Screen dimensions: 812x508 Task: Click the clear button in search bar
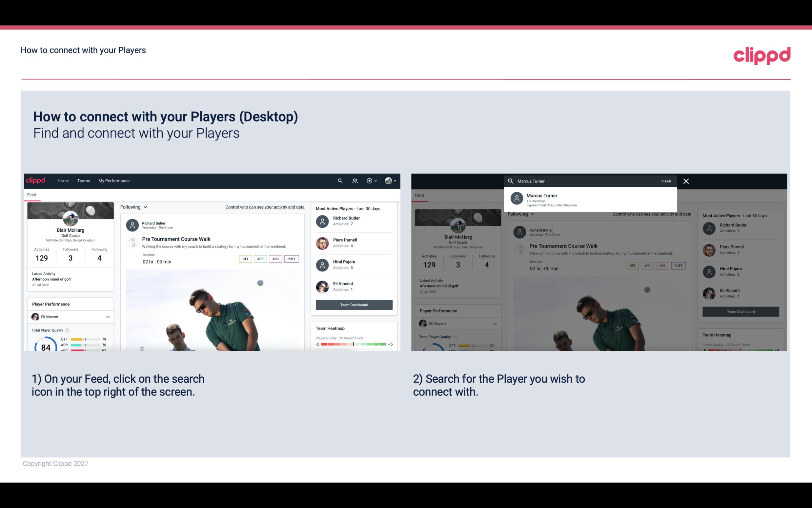pyautogui.click(x=666, y=181)
